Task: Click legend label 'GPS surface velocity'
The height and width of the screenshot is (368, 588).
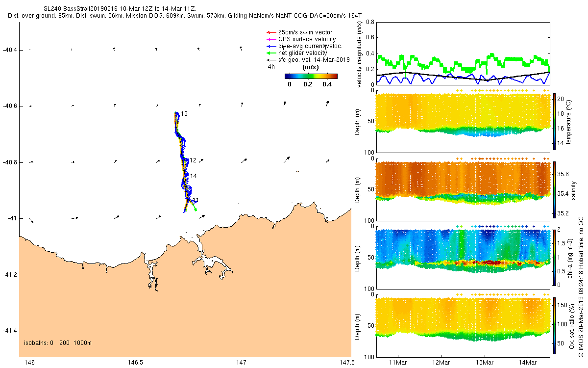Action: [307, 39]
